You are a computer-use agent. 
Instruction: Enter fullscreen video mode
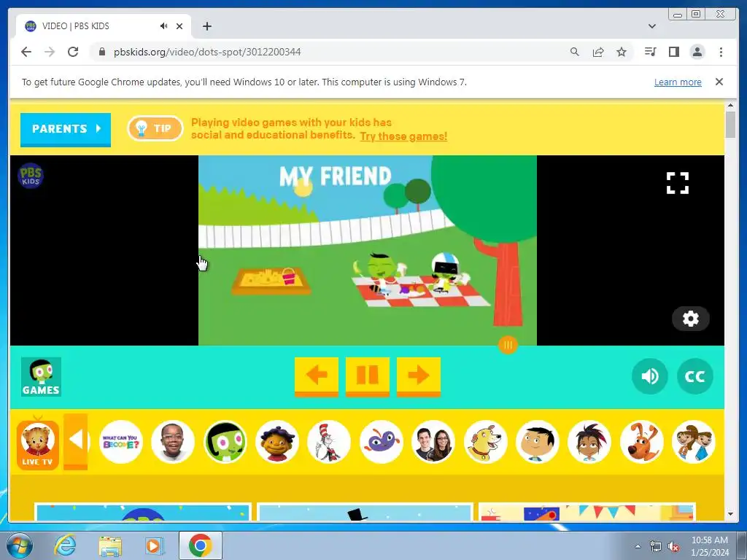678,183
